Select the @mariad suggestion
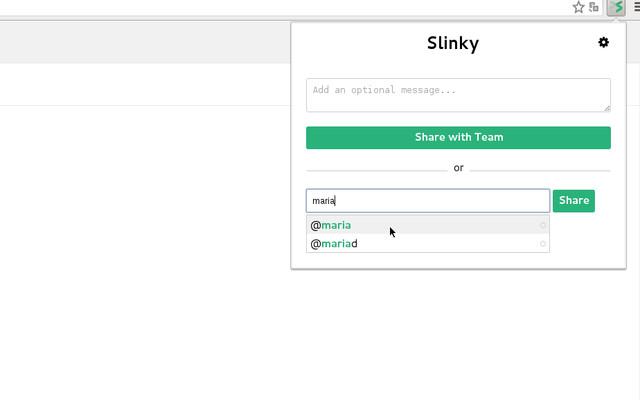The height and width of the screenshot is (400, 640). tap(428, 244)
